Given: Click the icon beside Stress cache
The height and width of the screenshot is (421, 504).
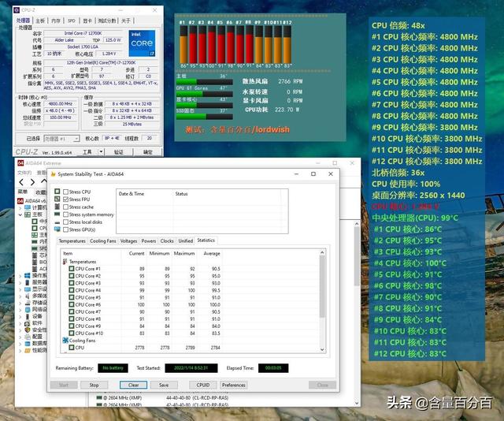Looking at the screenshot, I should point(57,207).
